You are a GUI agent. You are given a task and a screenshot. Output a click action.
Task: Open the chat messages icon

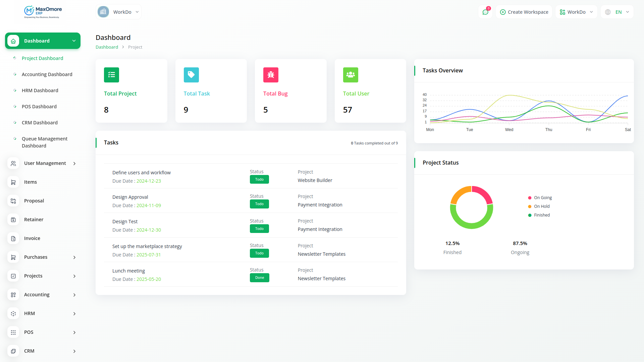pyautogui.click(x=485, y=12)
